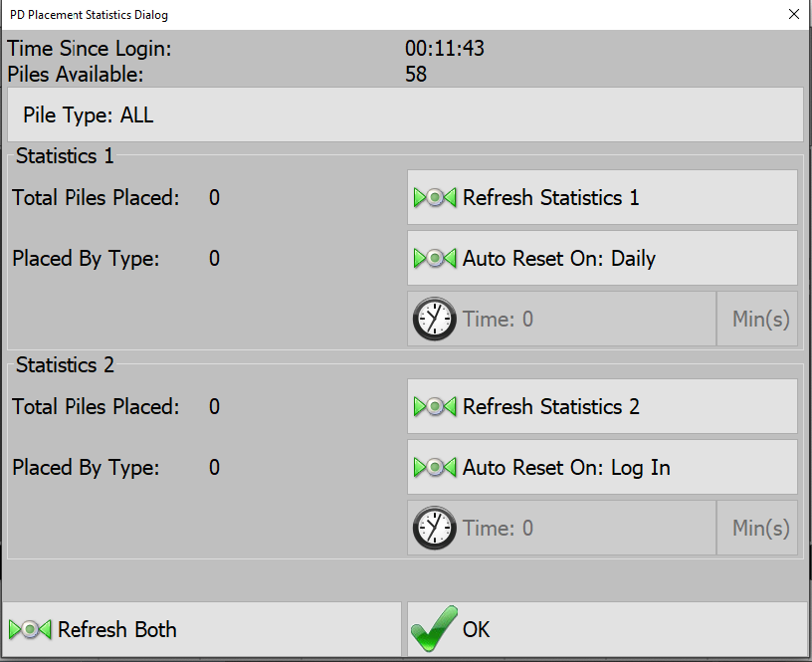Screen dimensions: 812x662
Task: Click the green icon beside Auto Reset On: Daily
Action: [x=435, y=259]
